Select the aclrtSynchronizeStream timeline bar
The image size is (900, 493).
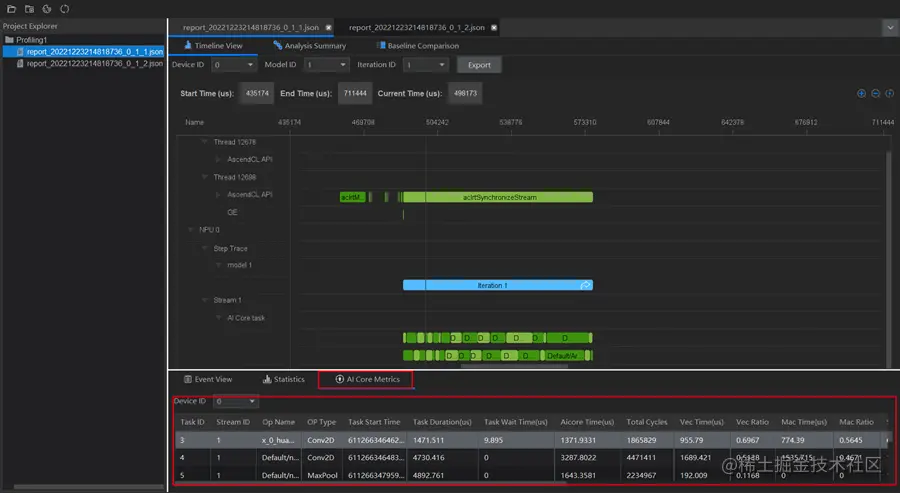click(498, 197)
